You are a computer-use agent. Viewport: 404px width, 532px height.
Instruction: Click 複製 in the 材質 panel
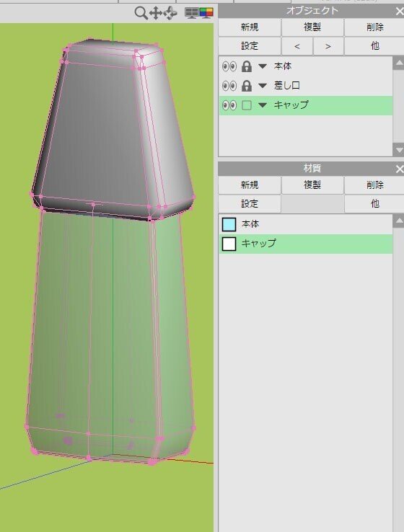point(312,185)
